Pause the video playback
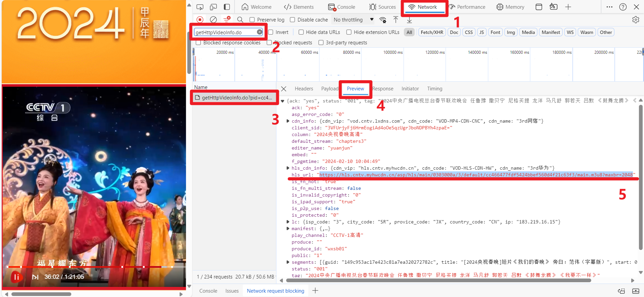 point(16,277)
